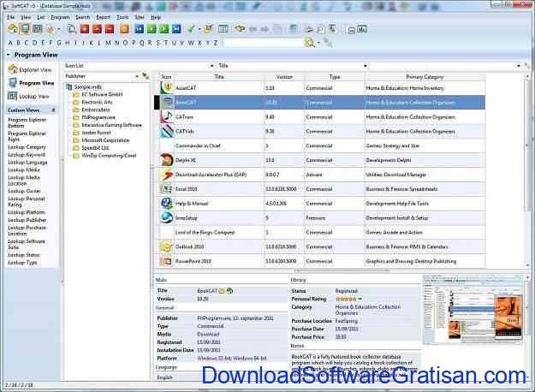Open Personal Rating dropdown arrow beside stars
535x392 pixels.
click(360, 299)
